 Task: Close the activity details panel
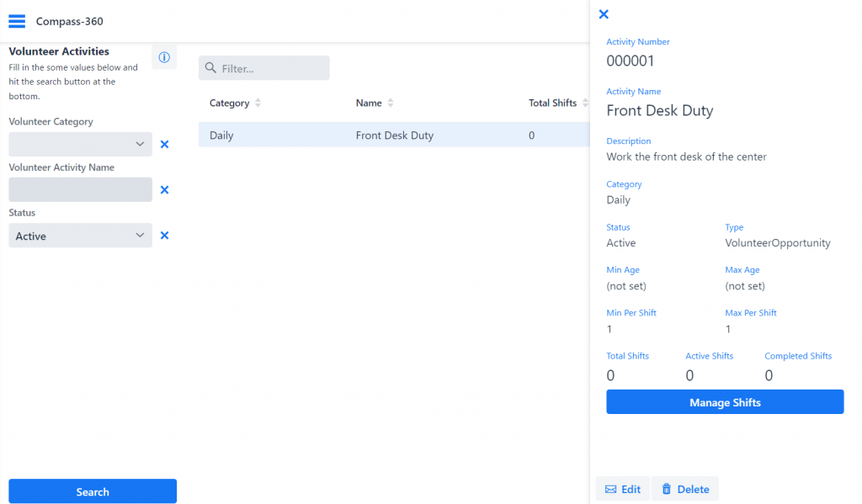(604, 14)
